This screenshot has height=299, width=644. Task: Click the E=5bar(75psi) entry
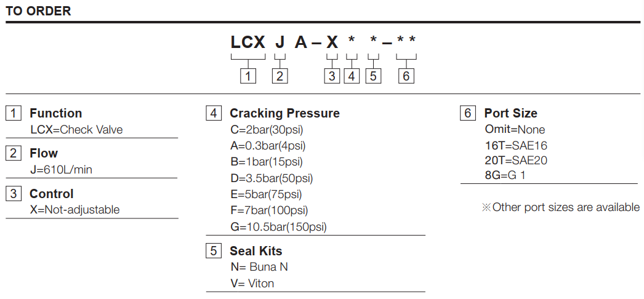click(266, 194)
